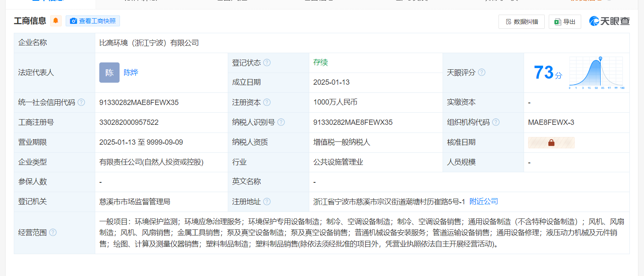Click taxpayer ID value in 纳税人识别号 row

point(353,122)
